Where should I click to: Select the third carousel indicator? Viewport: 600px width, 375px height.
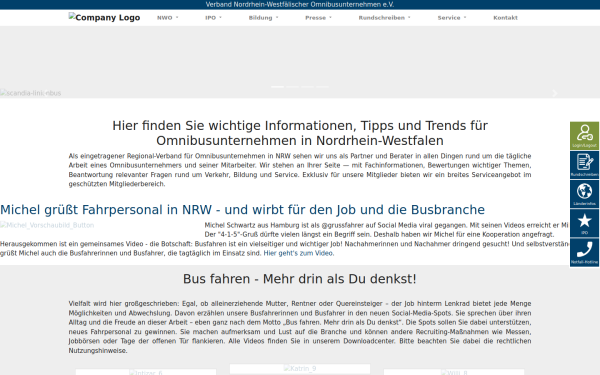tap(307, 87)
